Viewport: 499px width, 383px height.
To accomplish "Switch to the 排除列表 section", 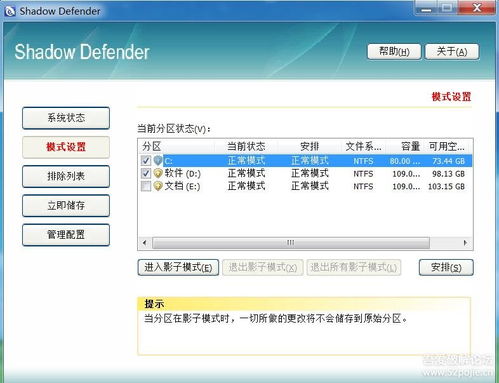I will coord(66,176).
